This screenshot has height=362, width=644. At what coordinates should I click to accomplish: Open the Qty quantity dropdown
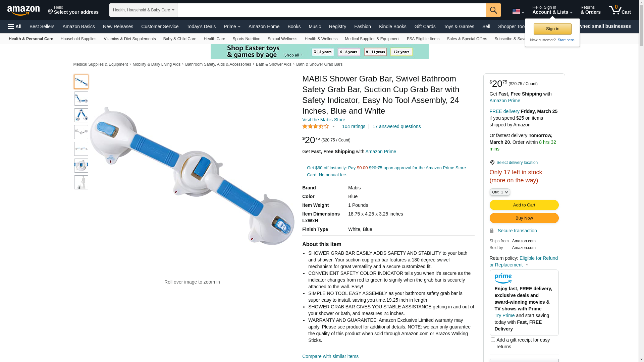pyautogui.click(x=499, y=192)
